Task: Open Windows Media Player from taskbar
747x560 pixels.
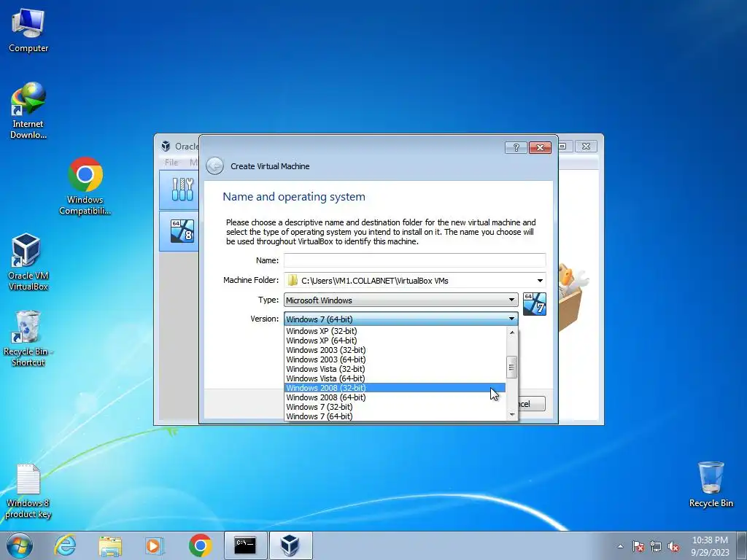Action: tap(153, 545)
